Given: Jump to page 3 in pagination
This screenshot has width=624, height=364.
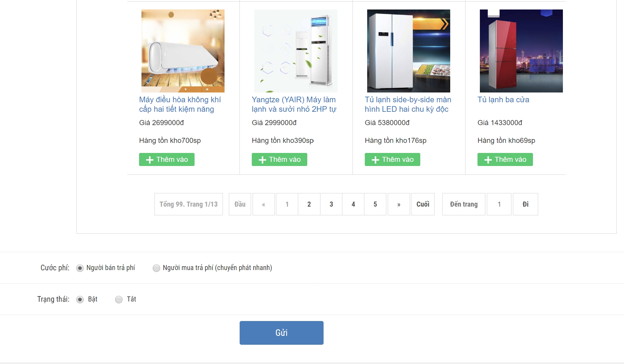Looking at the screenshot, I should pyautogui.click(x=331, y=204).
